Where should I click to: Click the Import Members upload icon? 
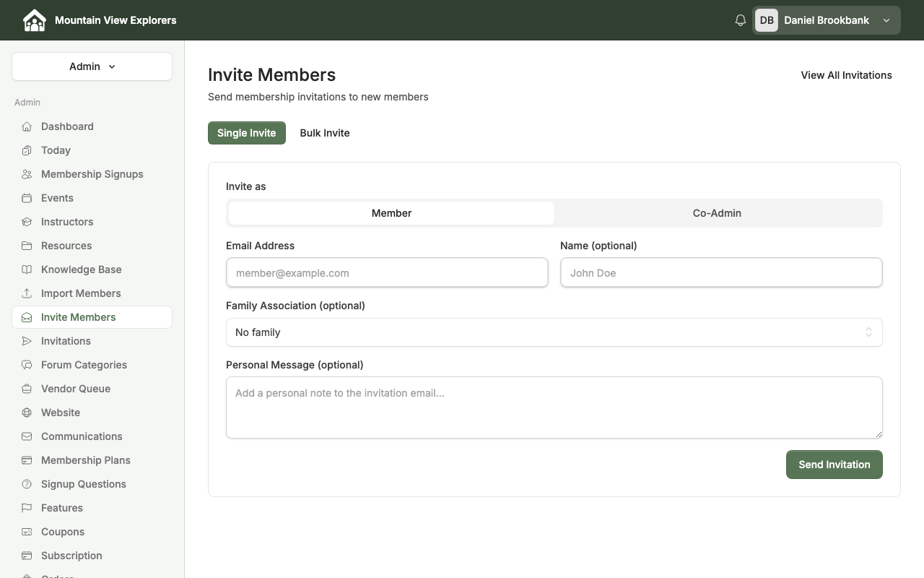[27, 293]
